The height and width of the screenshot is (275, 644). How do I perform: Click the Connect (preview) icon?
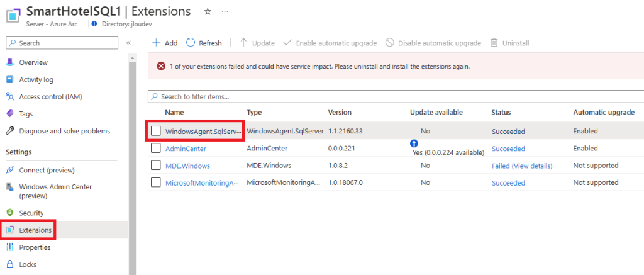click(10, 170)
